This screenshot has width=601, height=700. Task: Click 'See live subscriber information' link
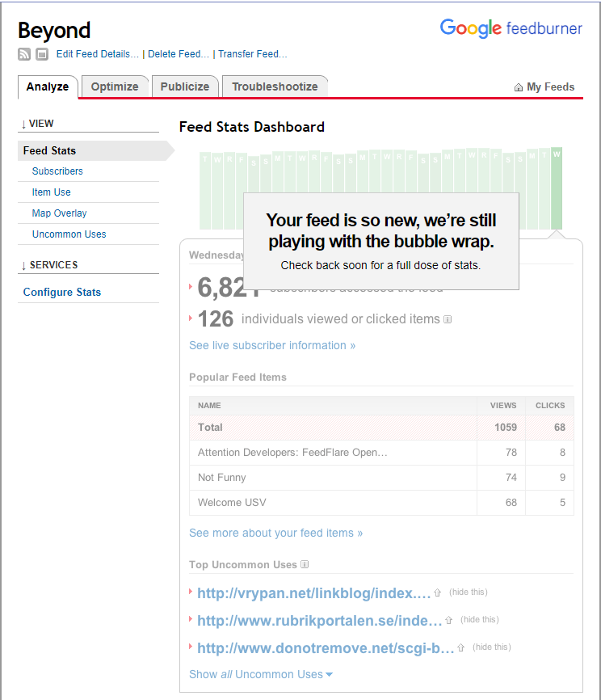(272, 345)
